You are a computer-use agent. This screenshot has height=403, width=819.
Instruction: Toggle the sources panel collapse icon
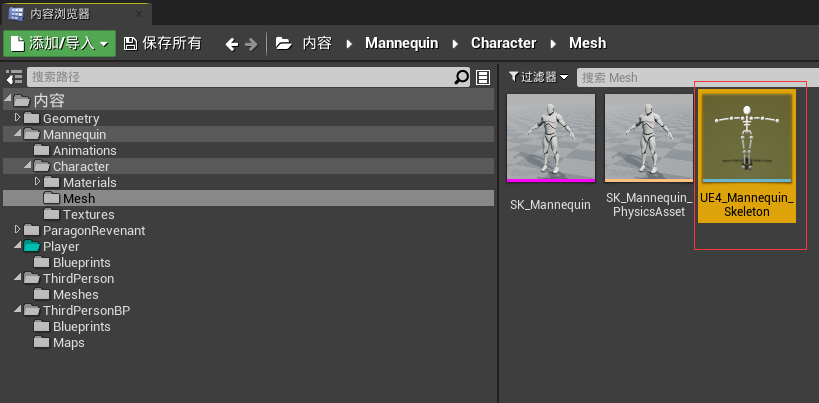tap(14, 77)
